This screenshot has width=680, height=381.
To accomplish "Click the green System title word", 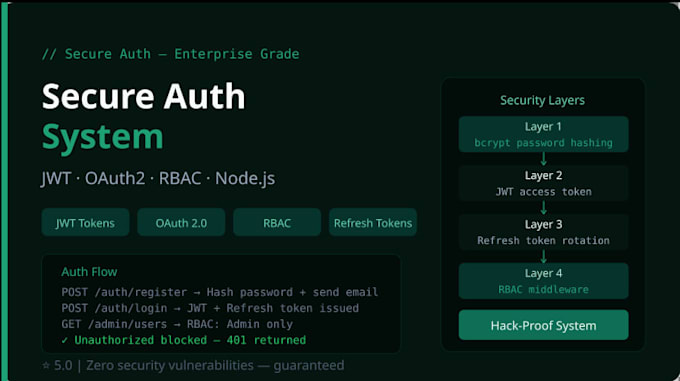I will (103, 137).
